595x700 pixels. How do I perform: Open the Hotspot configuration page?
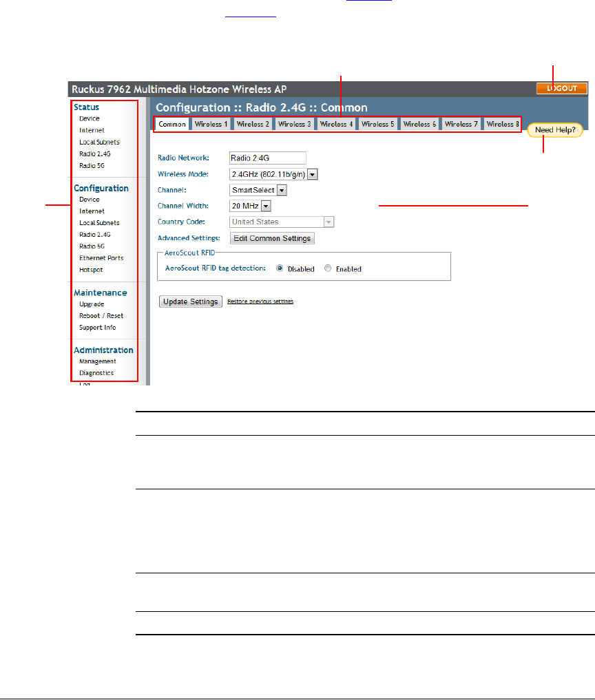pyautogui.click(x=91, y=270)
